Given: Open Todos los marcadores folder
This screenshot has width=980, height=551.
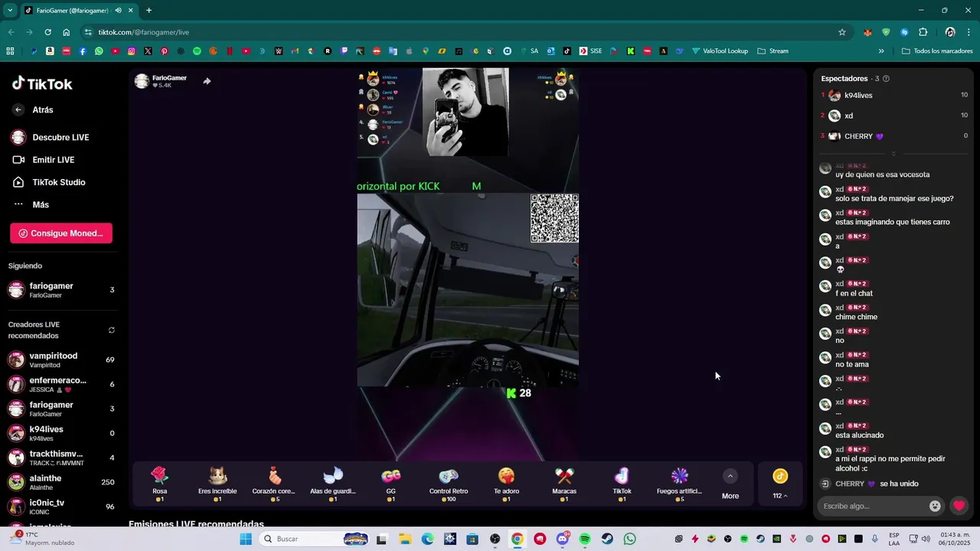Looking at the screenshot, I should tap(937, 51).
